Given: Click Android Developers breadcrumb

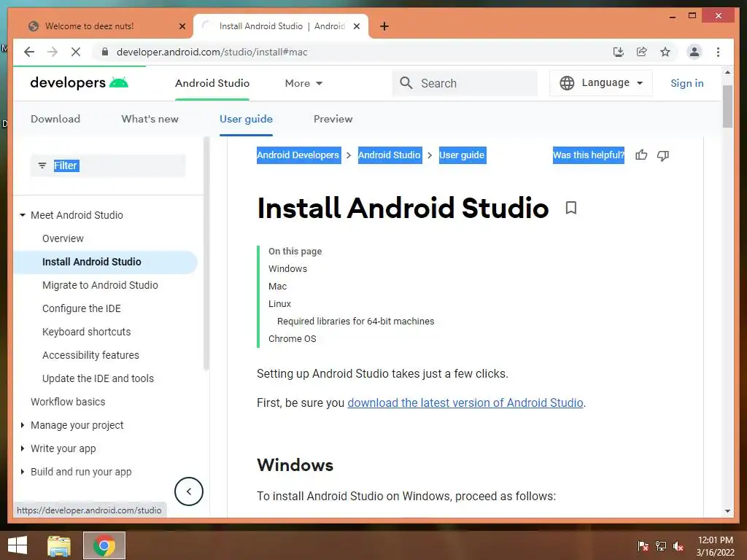Looking at the screenshot, I should [x=298, y=155].
